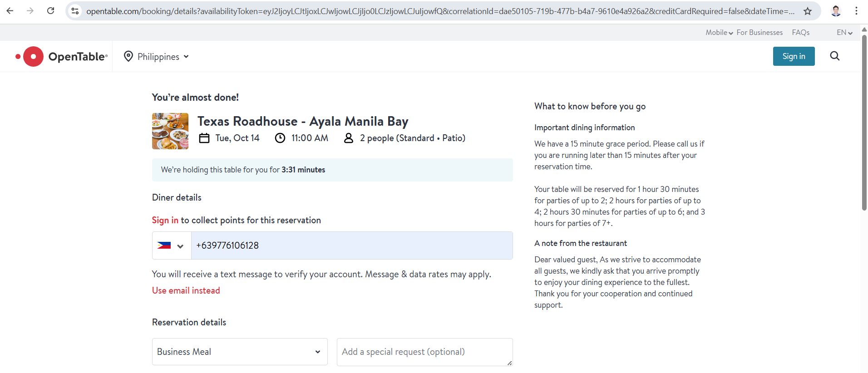Click the person icon next to 2 people

(x=349, y=138)
